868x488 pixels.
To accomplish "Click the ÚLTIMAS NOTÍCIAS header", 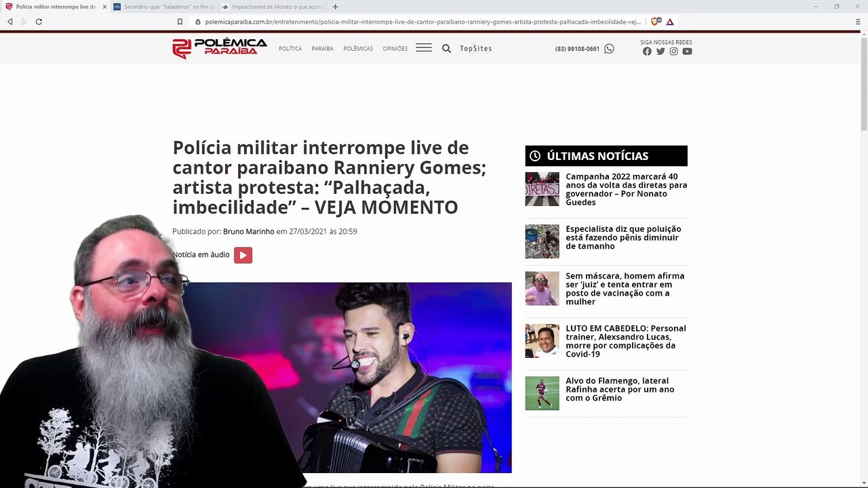I will coord(606,156).
